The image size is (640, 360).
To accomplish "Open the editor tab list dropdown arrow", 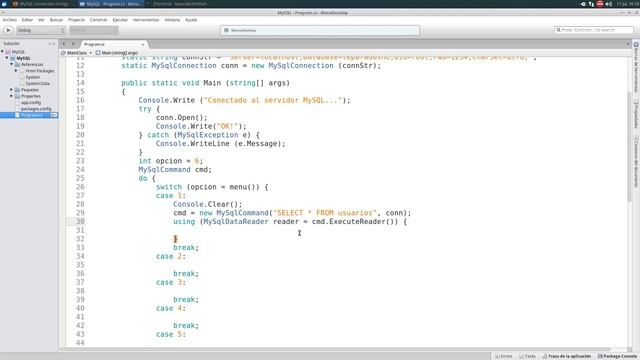I will point(628,44).
